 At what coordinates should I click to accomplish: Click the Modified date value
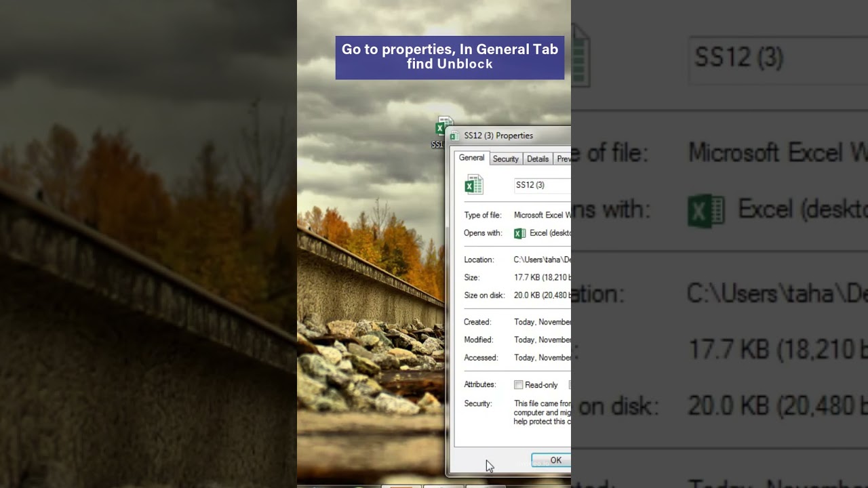[x=542, y=340]
